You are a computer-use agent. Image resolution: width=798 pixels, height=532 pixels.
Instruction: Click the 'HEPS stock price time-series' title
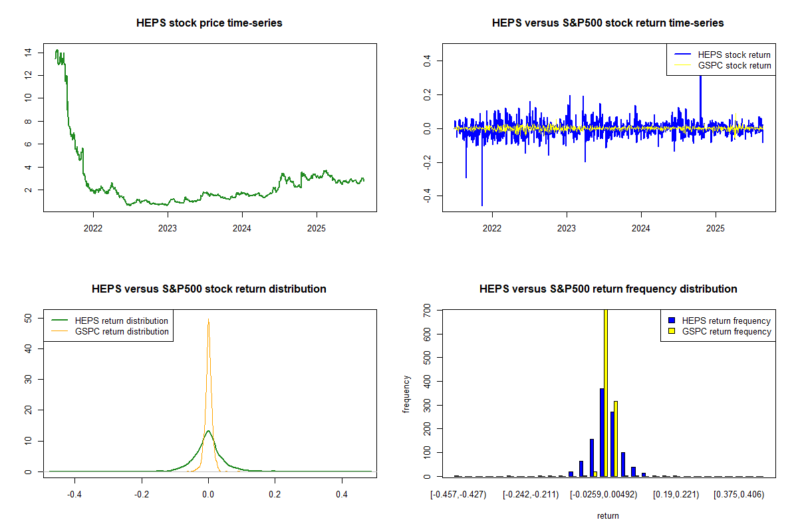[x=209, y=23]
